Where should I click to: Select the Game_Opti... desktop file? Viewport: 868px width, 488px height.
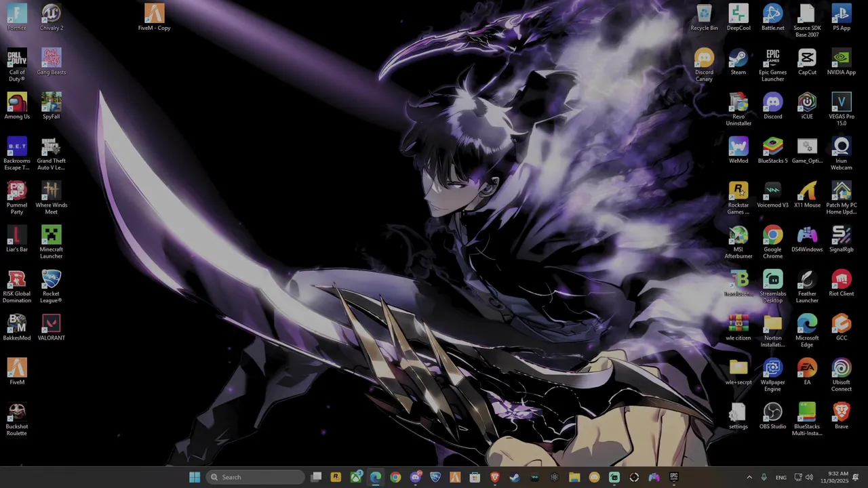coord(807,150)
